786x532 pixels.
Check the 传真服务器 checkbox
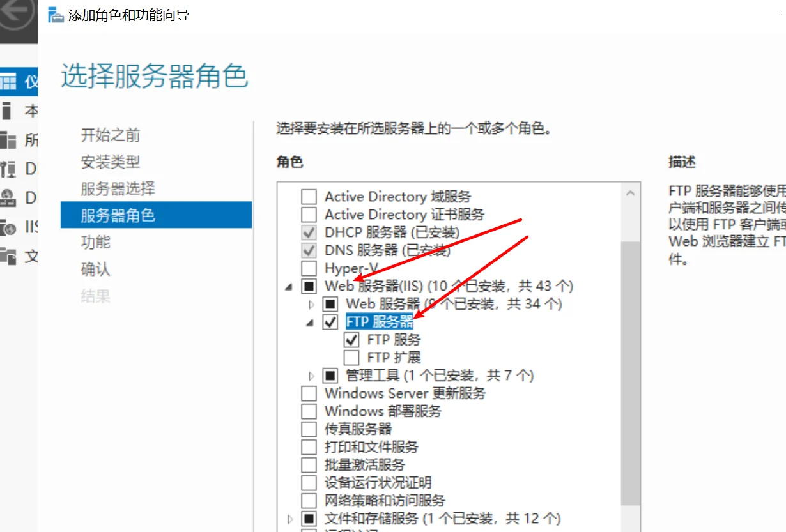(309, 429)
